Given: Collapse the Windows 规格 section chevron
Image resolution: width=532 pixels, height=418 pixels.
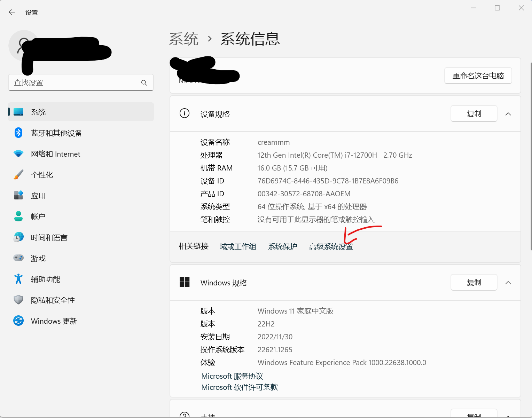Looking at the screenshot, I should point(508,283).
